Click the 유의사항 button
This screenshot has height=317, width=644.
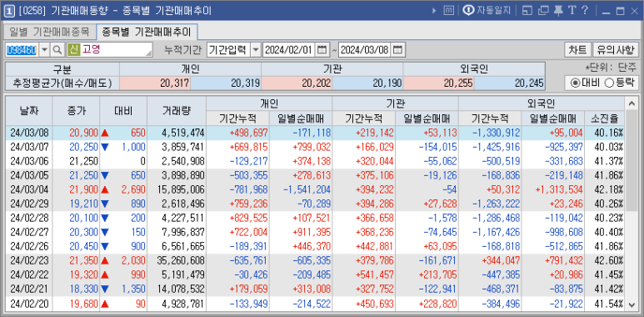(616, 50)
